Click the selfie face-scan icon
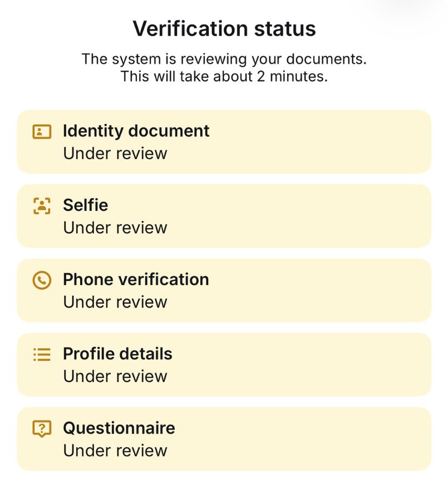 click(x=42, y=206)
